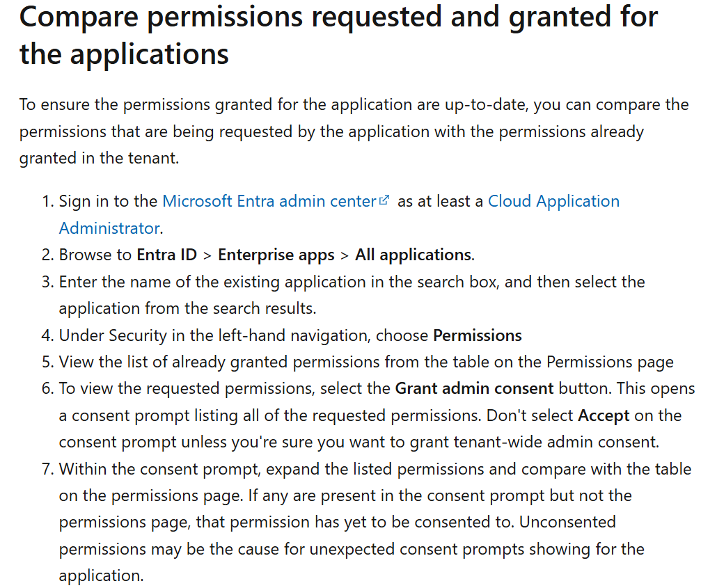
Task: Click the step 3 text about search box
Action: (x=352, y=295)
